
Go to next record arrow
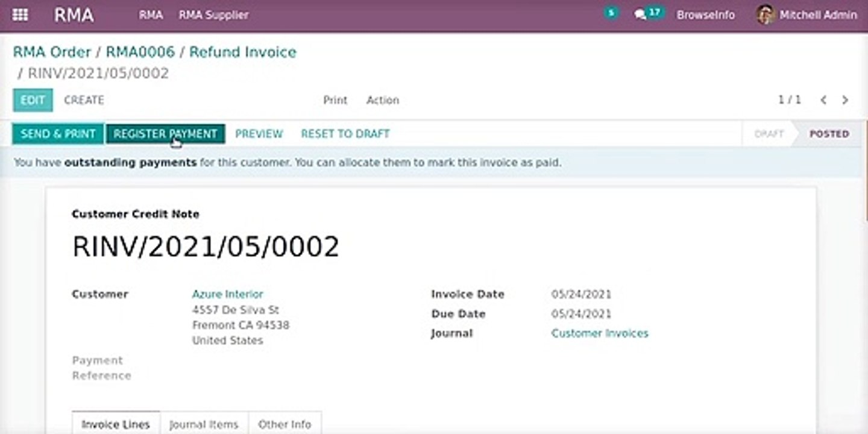coord(845,100)
